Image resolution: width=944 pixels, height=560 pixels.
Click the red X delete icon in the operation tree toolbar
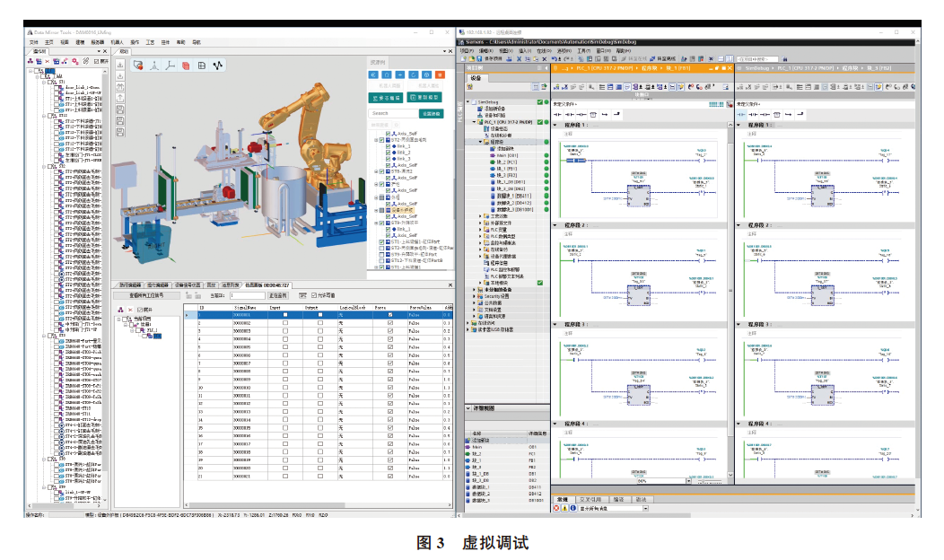click(x=47, y=61)
